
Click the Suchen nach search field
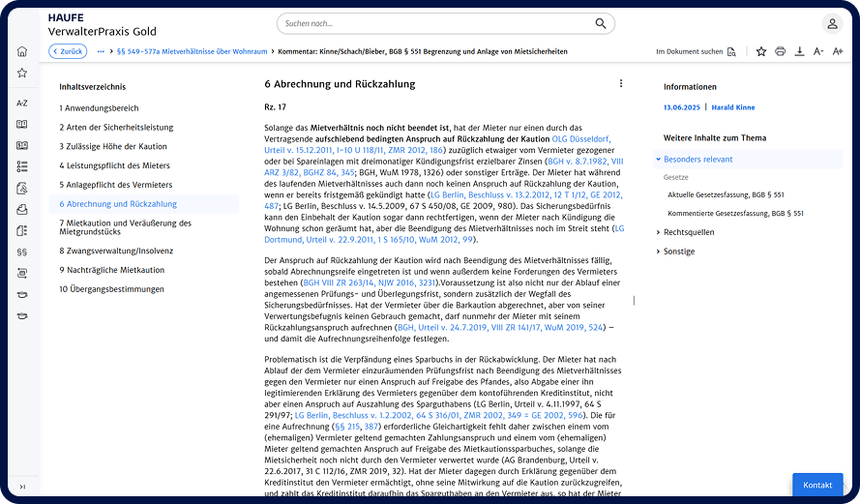pyautogui.click(x=435, y=23)
